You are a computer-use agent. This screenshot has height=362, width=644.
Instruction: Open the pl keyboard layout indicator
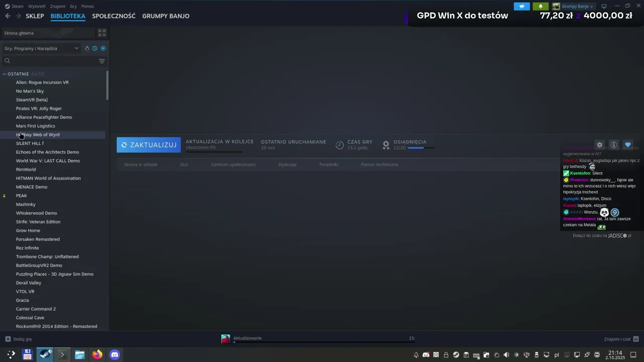coord(556,355)
